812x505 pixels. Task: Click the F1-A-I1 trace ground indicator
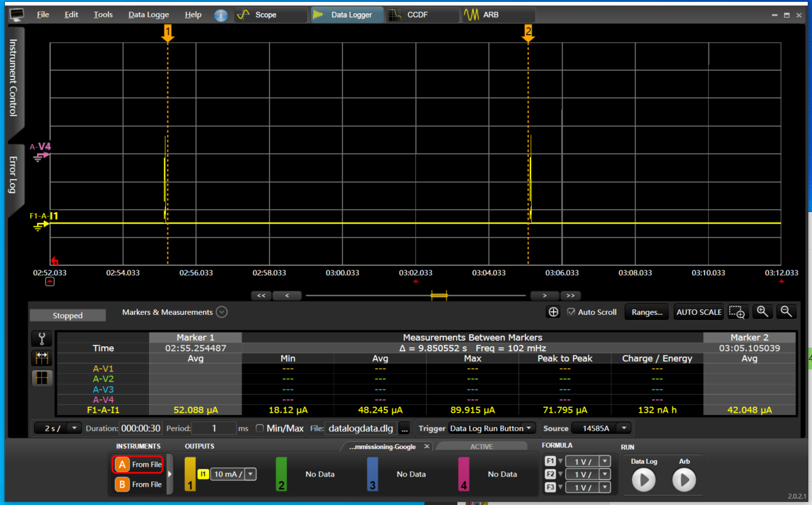click(x=42, y=225)
